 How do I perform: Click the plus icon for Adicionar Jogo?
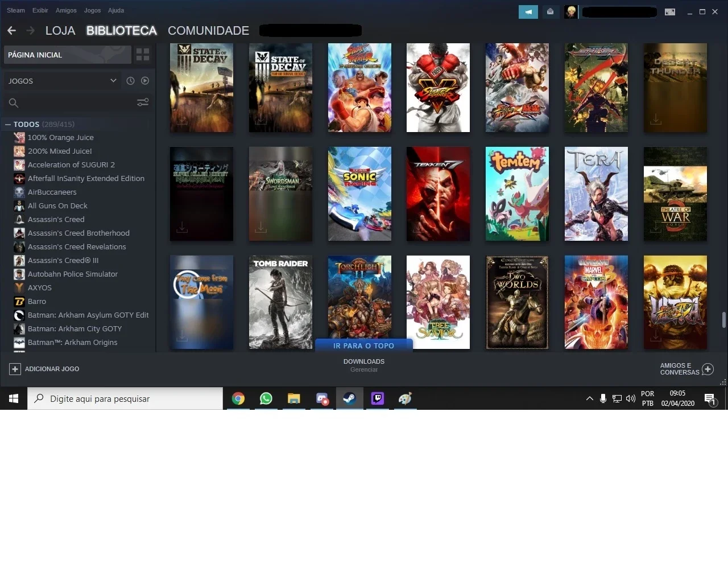[x=15, y=369]
